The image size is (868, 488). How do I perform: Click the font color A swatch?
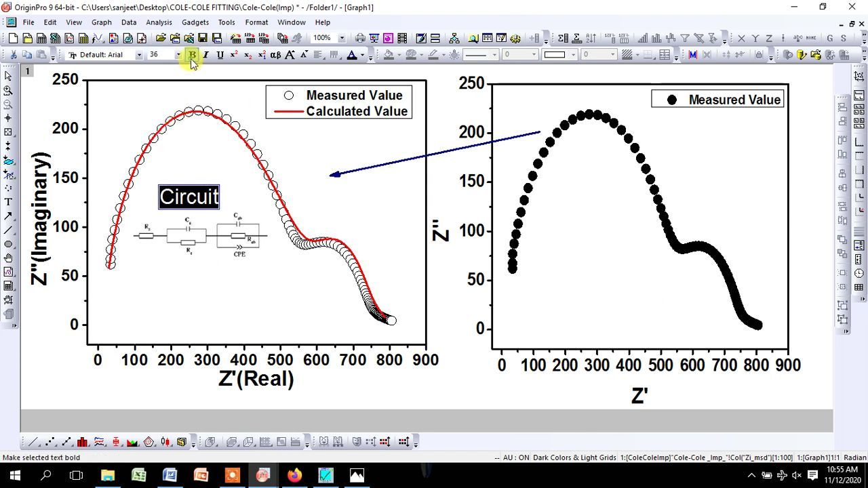pos(352,55)
